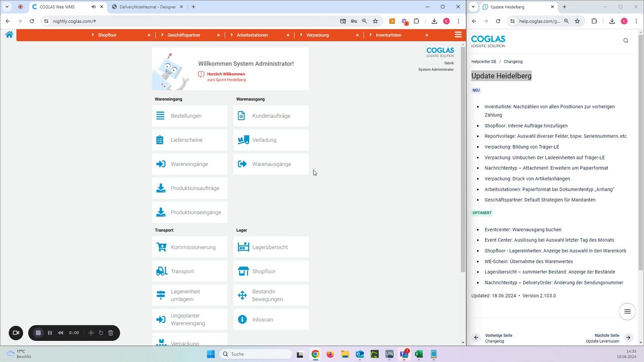The width and height of the screenshot is (644, 362).
Task: Open tab search dropdown in Helpcenter window
Action: click(x=473, y=7)
